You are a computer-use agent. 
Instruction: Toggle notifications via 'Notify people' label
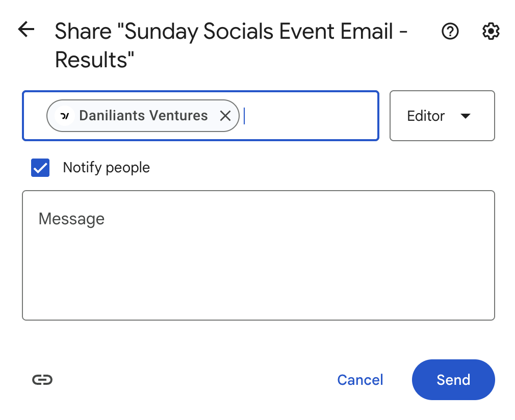106,168
